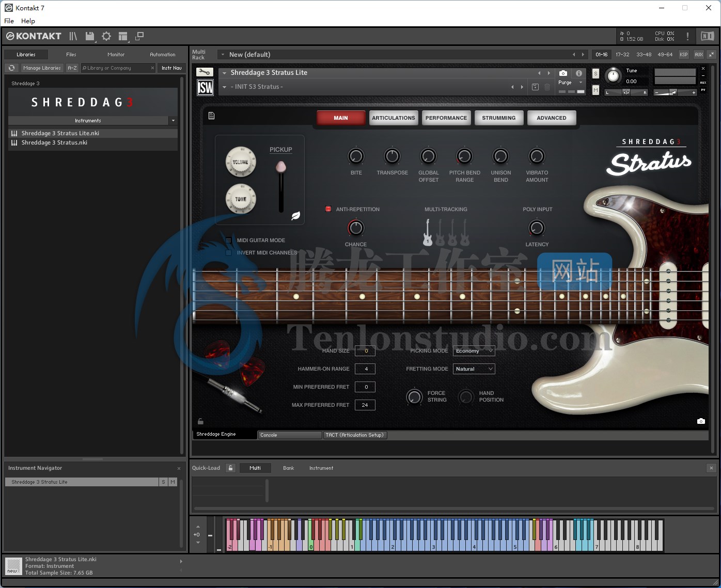Click the instrument volume slider
Viewport: 721px width, 588px height.
676,92
